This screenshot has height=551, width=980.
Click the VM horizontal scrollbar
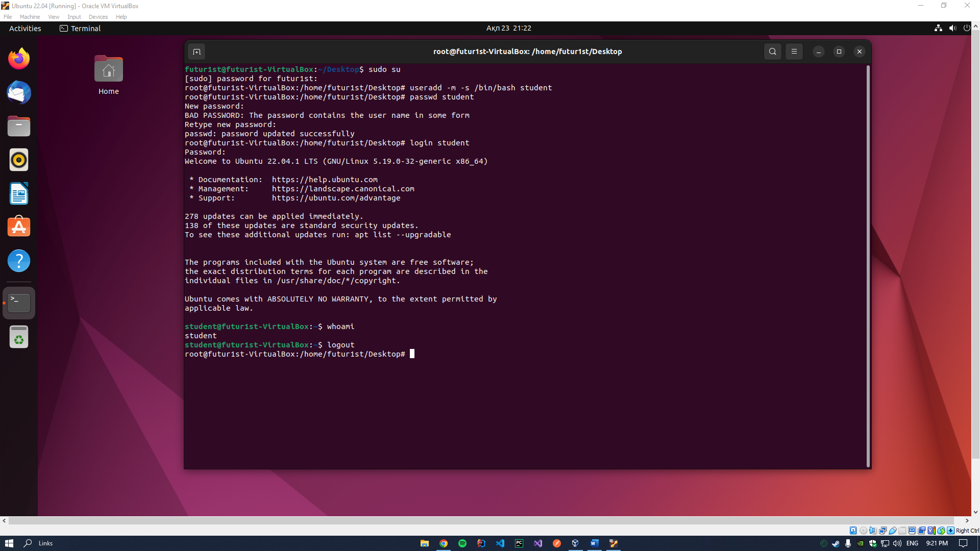[481, 520]
